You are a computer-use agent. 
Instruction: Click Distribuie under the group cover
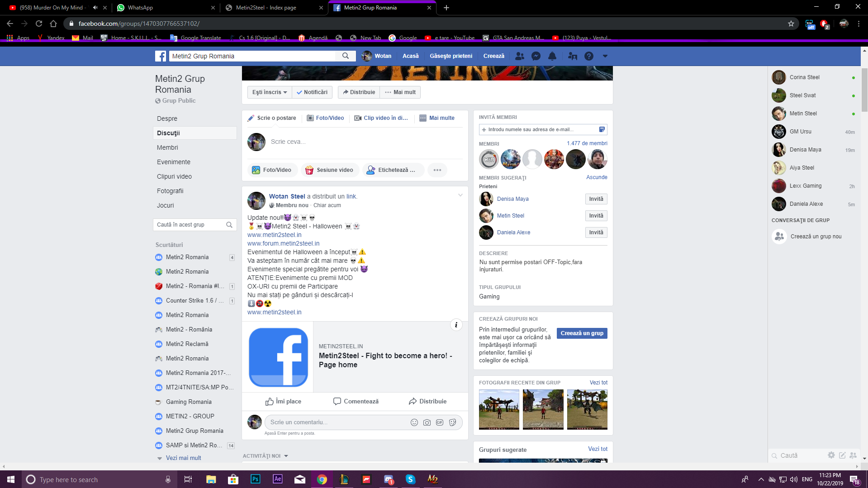coord(359,92)
